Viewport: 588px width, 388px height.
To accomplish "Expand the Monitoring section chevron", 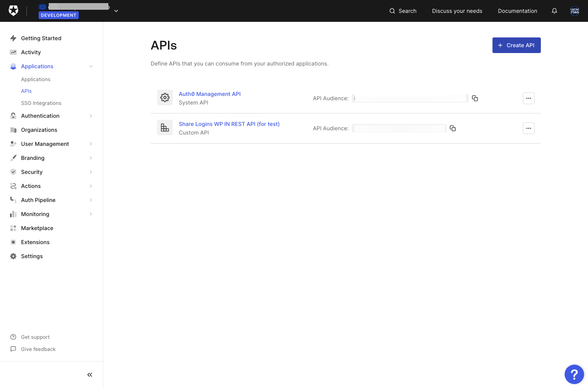I will click(x=91, y=214).
